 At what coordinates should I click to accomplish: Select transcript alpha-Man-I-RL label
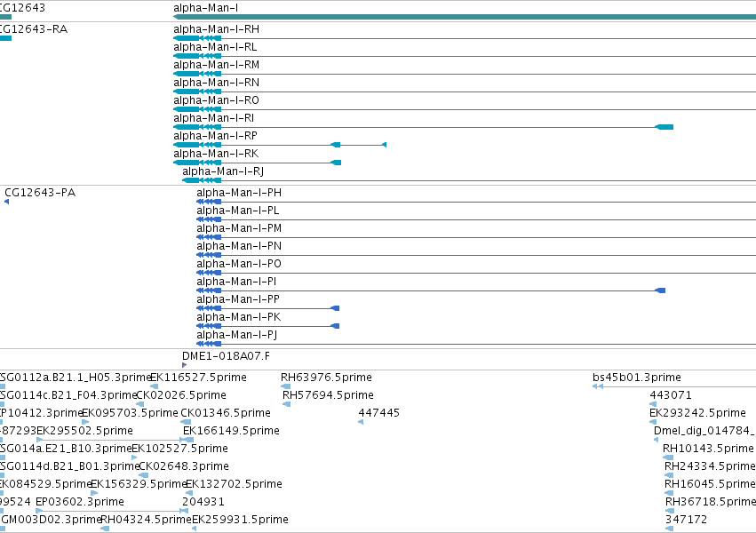point(215,47)
